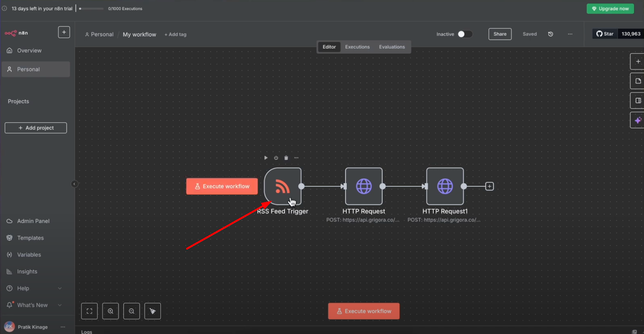Switch to the Evaluations tab
Screen dimensions: 644x334
coord(392,47)
